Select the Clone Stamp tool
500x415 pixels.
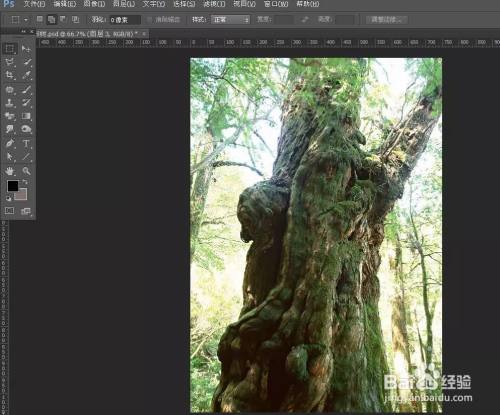[x=10, y=102]
